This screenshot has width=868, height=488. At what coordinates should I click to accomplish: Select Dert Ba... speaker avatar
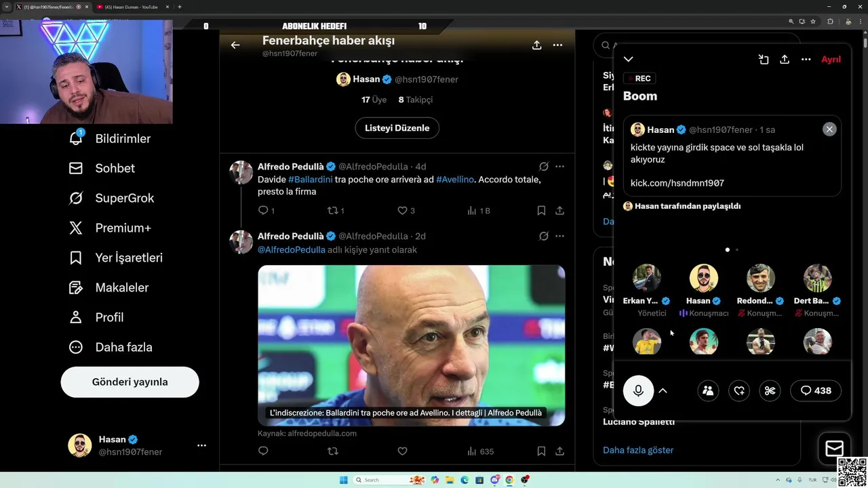pyautogui.click(x=818, y=278)
